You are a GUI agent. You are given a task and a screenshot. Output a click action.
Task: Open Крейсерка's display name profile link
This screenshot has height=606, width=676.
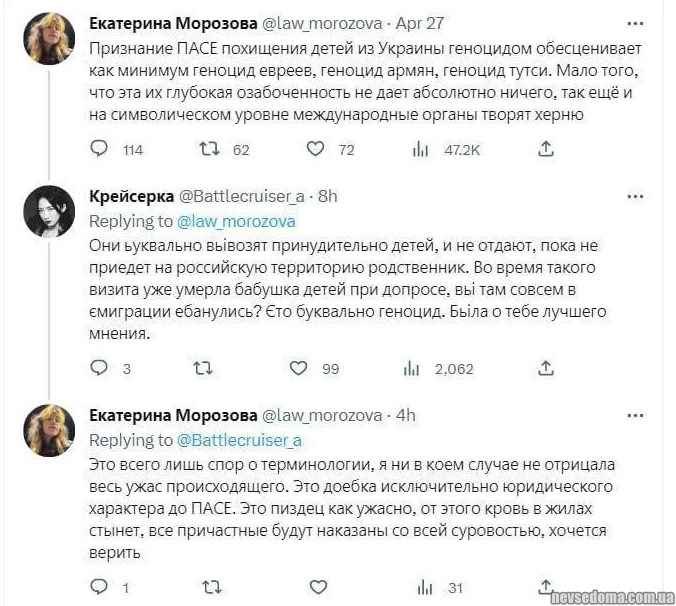(x=130, y=195)
